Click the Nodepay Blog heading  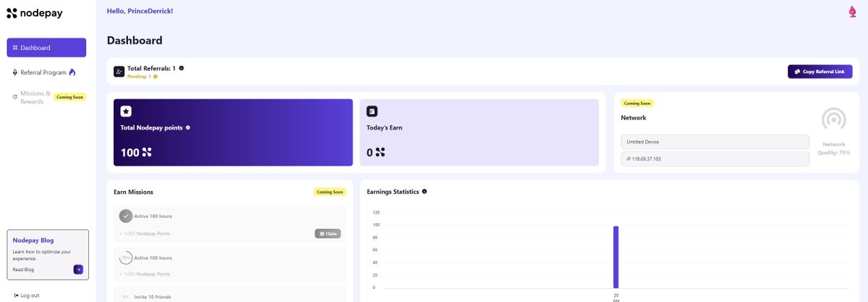(33, 240)
